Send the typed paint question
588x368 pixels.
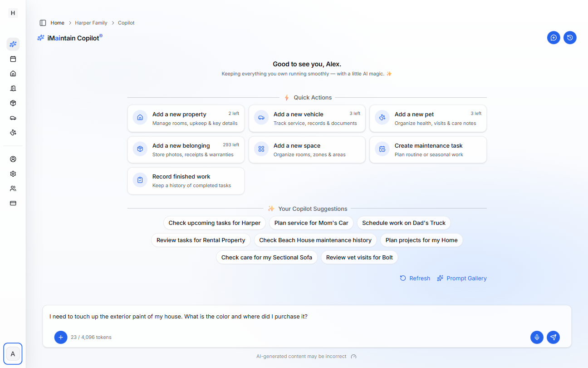pos(553,337)
